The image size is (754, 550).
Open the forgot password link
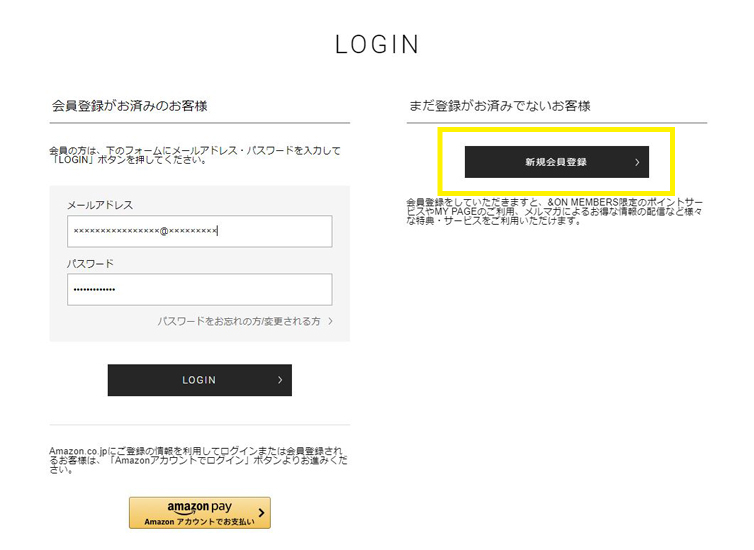coord(238,322)
